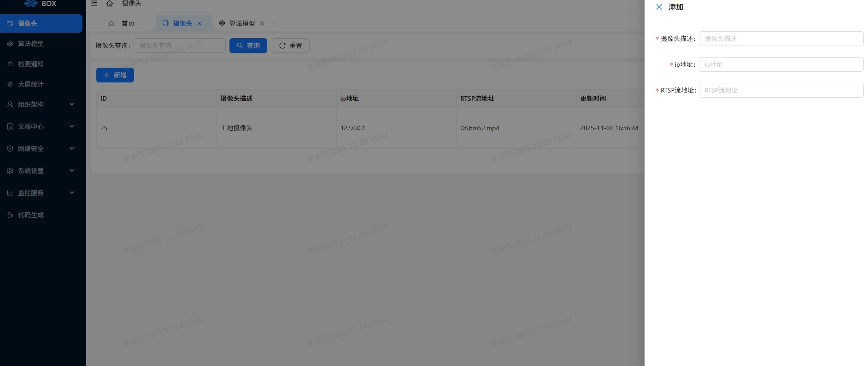Click the RTSP流地址 input field
The image size is (868, 366).
(x=781, y=90)
